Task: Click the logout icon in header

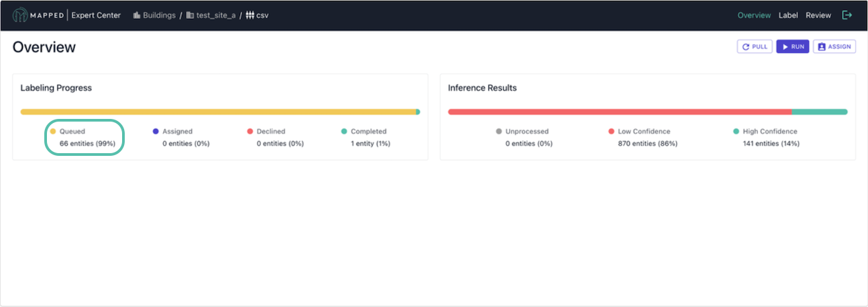Action: pos(847,15)
